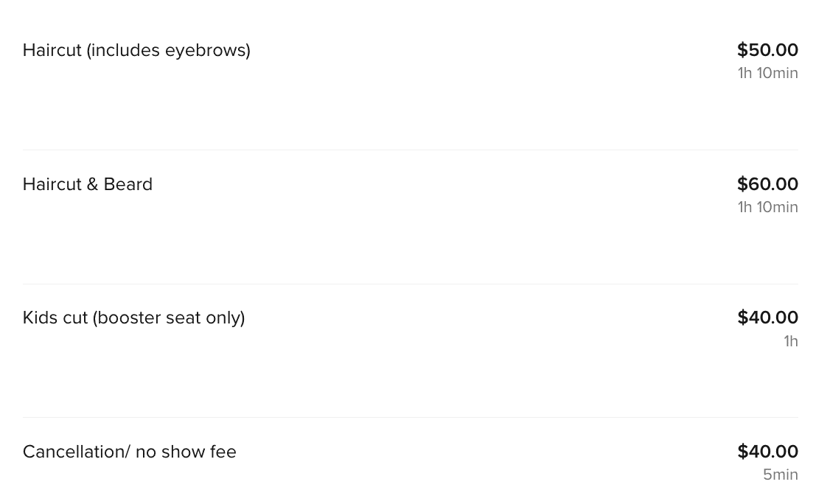The image size is (830, 504).
Task: Click divider line below Haircut & Beard row
Action: click(x=411, y=284)
